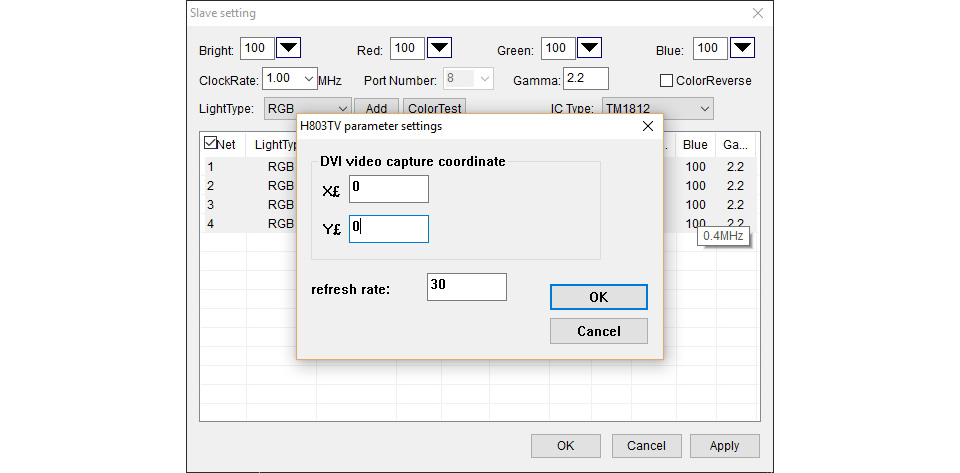The image size is (960, 473).
Task: Open the Blue value dropdown arrow
Action: coord(743,48)
